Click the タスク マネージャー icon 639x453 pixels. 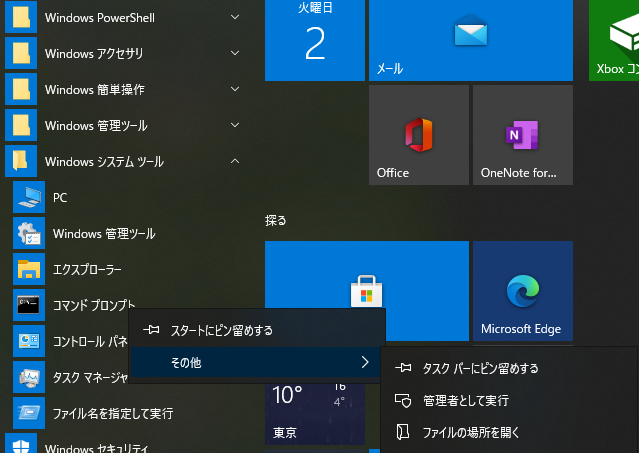click(29, 377)
